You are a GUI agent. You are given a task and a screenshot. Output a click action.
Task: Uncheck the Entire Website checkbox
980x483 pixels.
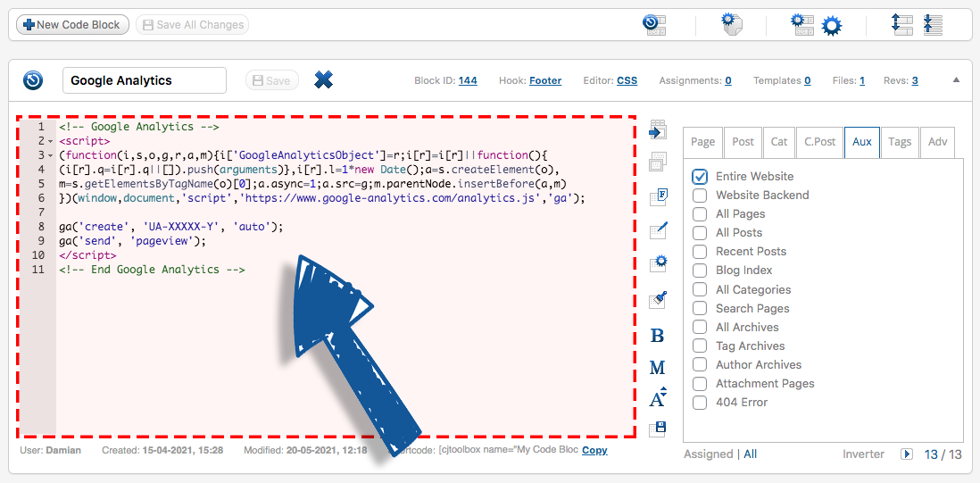700,177
